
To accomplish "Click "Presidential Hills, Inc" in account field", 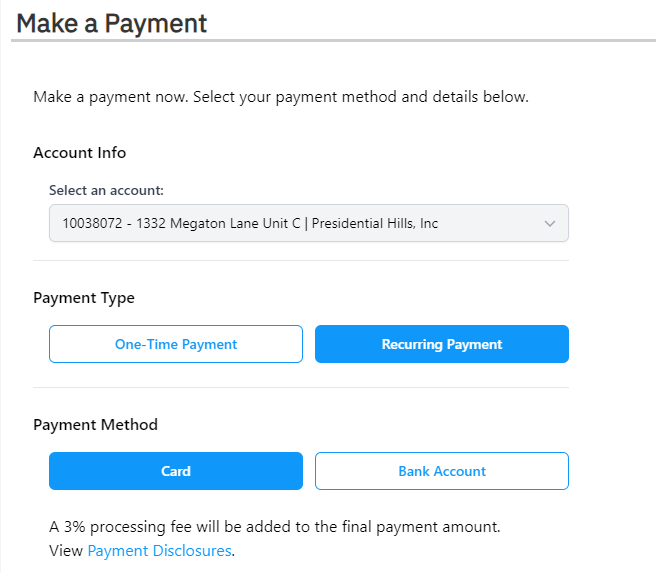I will pyautogui.click(x=375, y=224).
